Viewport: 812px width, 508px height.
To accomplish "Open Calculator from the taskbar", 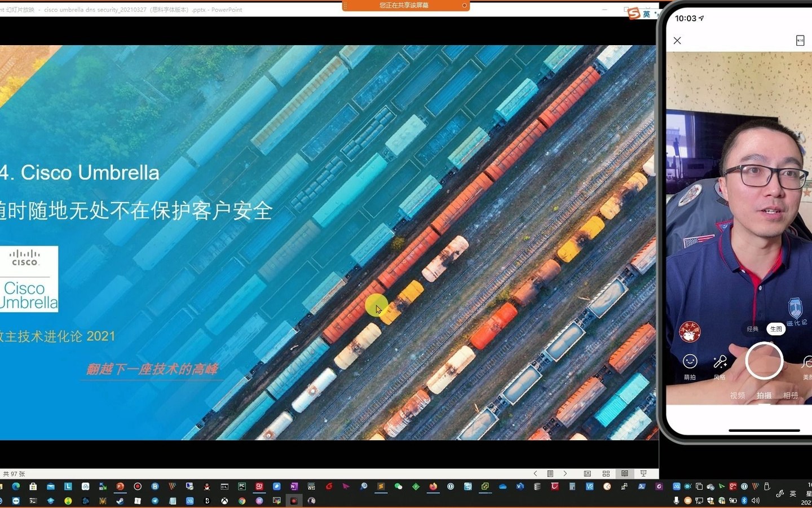I will click(572, 486).
